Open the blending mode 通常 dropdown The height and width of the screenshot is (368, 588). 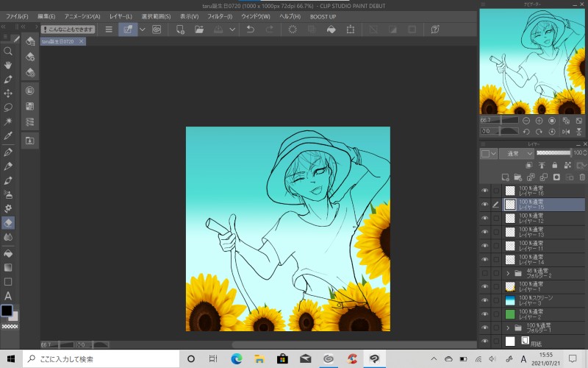tap(516, 154)
